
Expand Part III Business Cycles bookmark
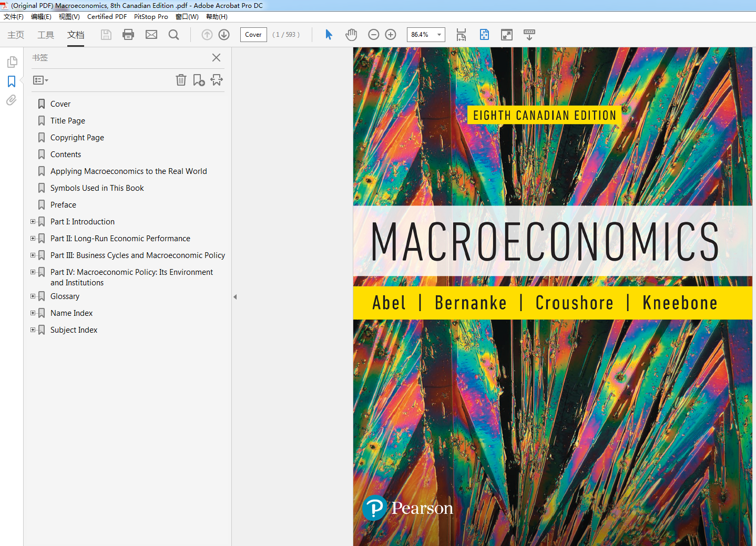pos(33,255)
